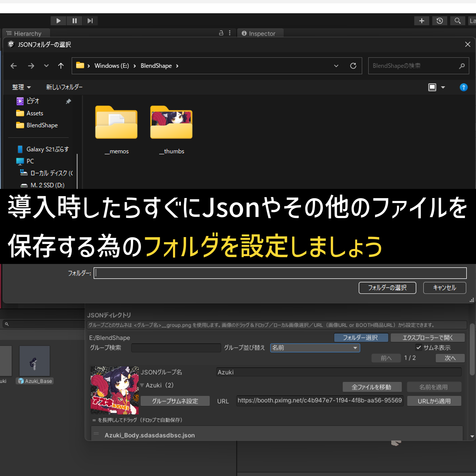
Task: Open folder with エクスプローラーで開く
Action: (428, 337)
